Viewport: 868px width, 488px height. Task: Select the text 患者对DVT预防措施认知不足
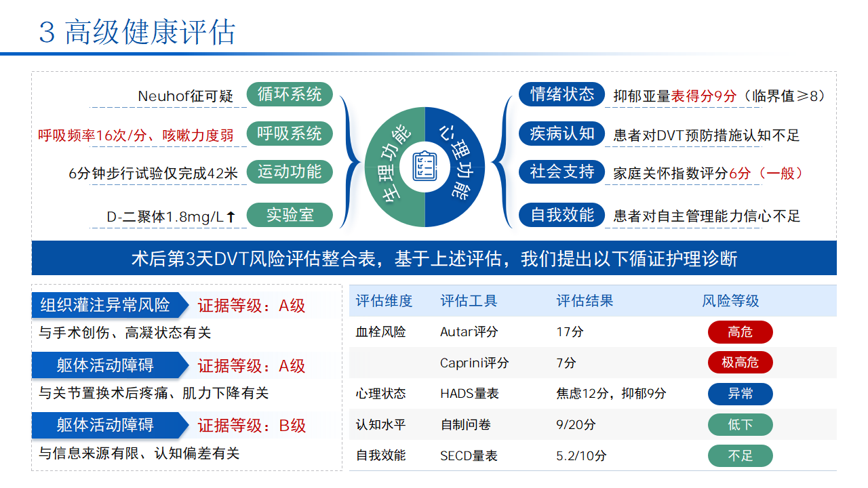click(x=707, y=136)
